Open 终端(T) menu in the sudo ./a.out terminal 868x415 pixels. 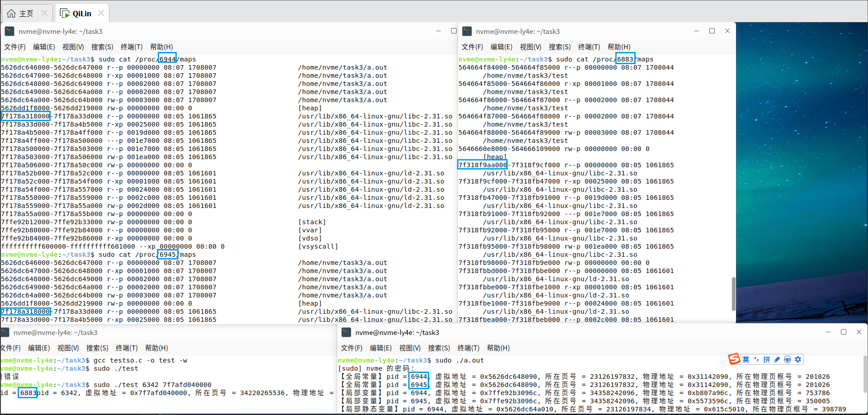coord(468,348)
